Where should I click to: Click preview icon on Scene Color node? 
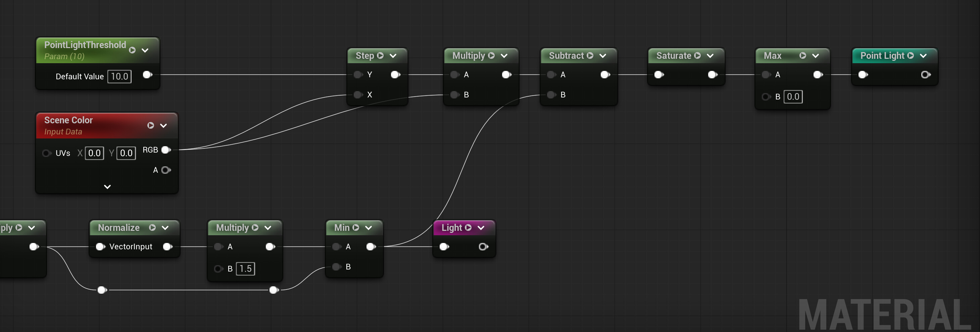(151, 126)
